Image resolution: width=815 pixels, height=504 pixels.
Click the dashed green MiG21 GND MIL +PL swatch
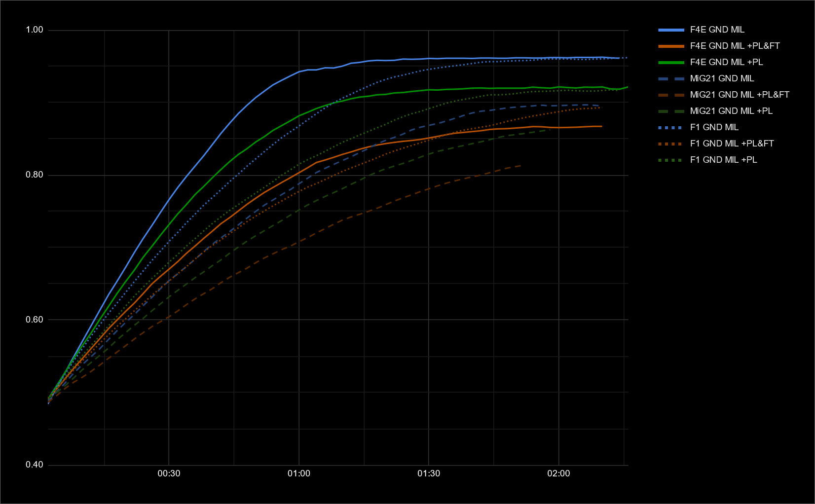click(x=671, y=111)
